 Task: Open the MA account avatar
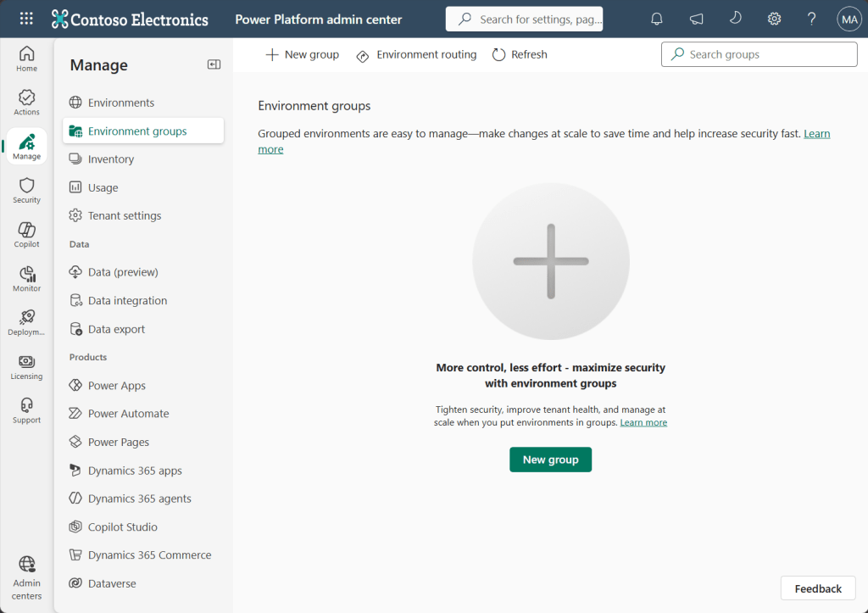849,19
